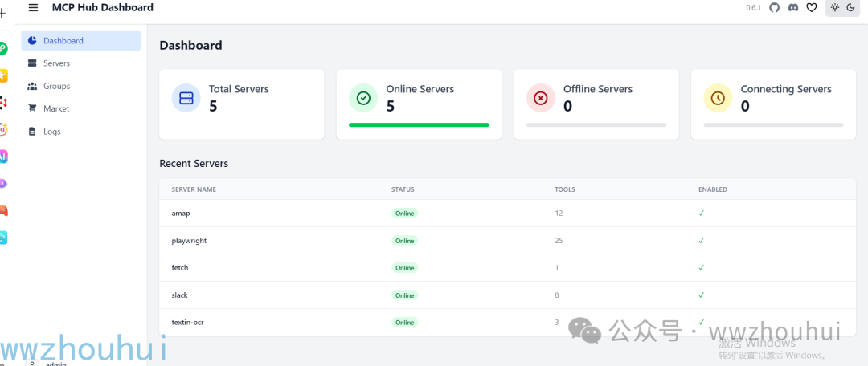Image resolution: width=868 pixels, height=366 pixels.
Task: Go to Servers in the sidebar
Action: pyautogui.click(x=81, y=63)
